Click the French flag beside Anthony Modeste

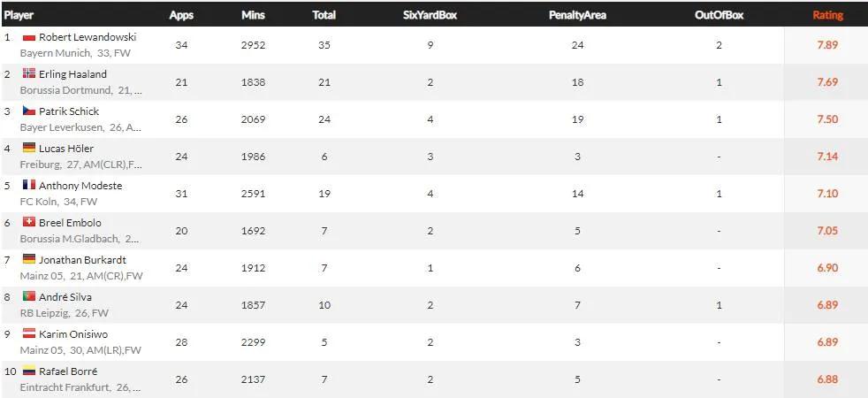coord(29,186)
